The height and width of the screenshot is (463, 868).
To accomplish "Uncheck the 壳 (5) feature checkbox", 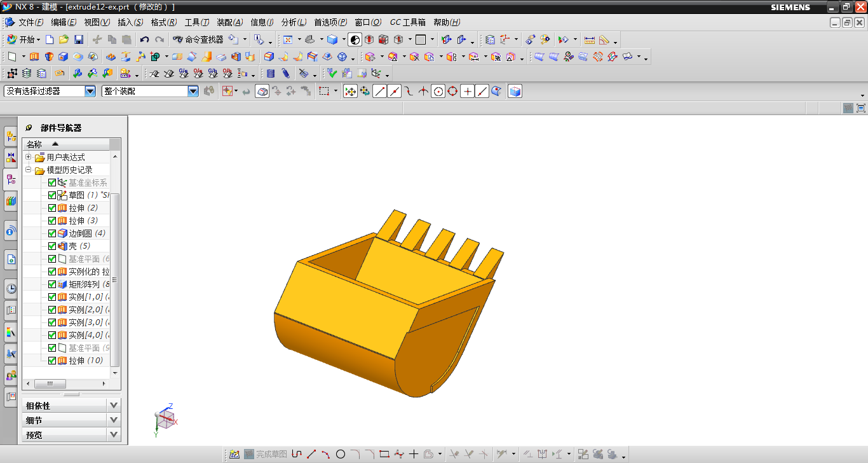I will point(52,246).
